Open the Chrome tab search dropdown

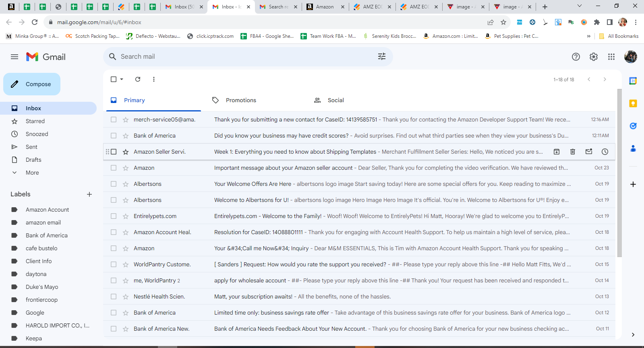580,6
